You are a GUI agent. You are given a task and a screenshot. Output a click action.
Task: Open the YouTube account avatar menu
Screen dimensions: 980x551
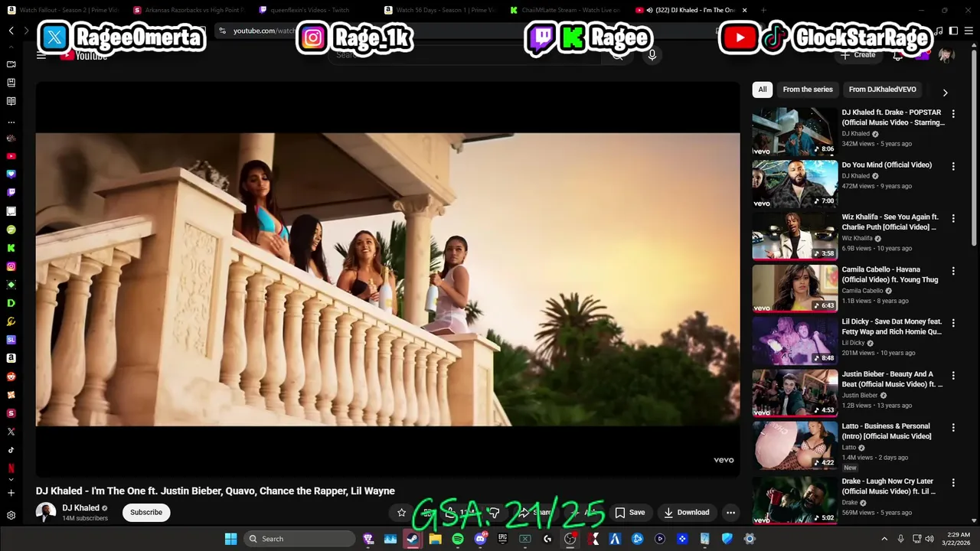tap(946, 55)
